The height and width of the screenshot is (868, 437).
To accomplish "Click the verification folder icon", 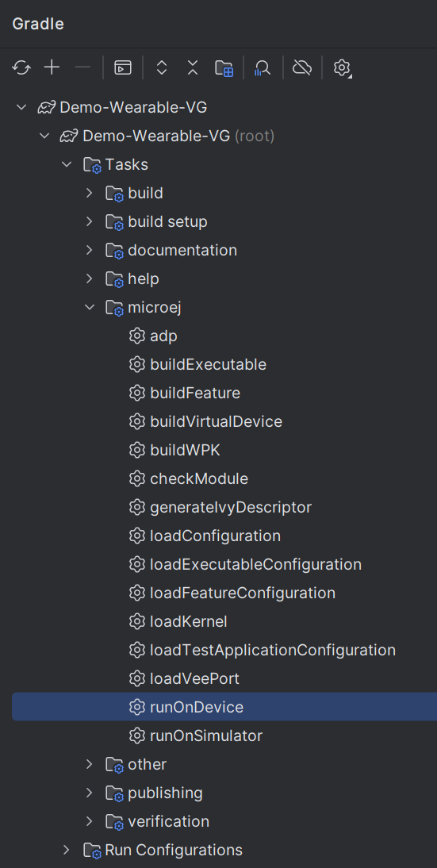I will tap(114, 822).
